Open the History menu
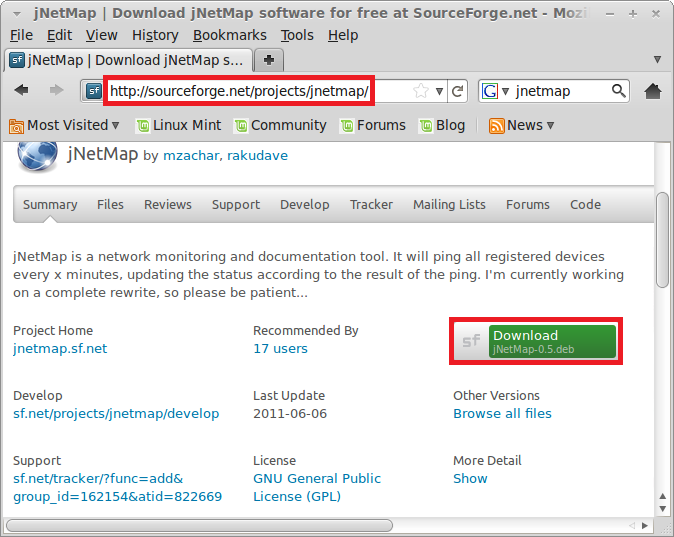Screen dimensions: 674x537 pos(155,35)
